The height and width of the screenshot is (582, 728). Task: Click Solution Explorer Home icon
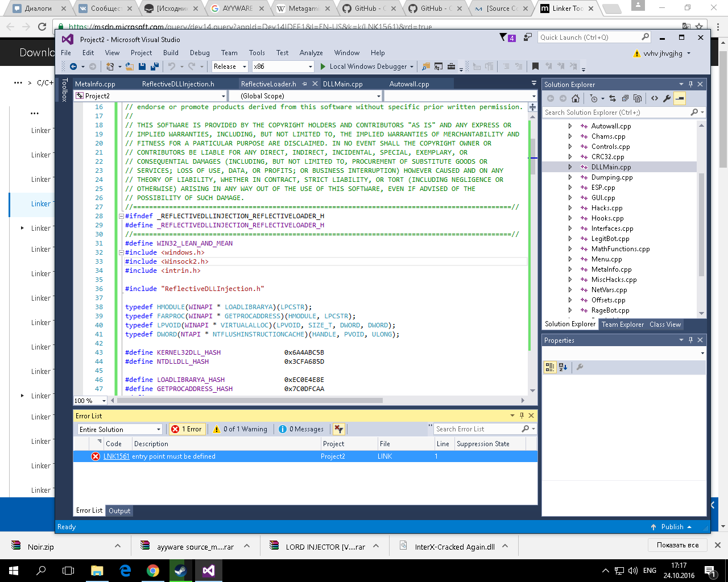(576, 98)
